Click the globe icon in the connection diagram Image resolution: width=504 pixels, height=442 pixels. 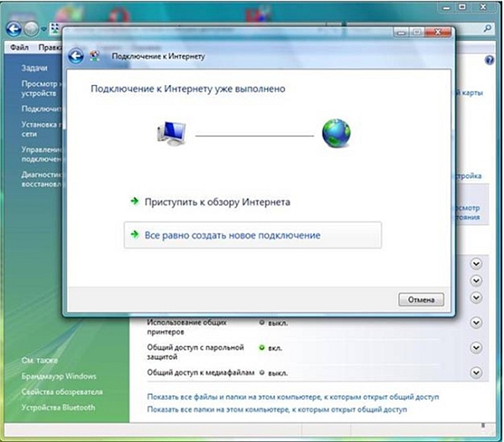[336, 133]
